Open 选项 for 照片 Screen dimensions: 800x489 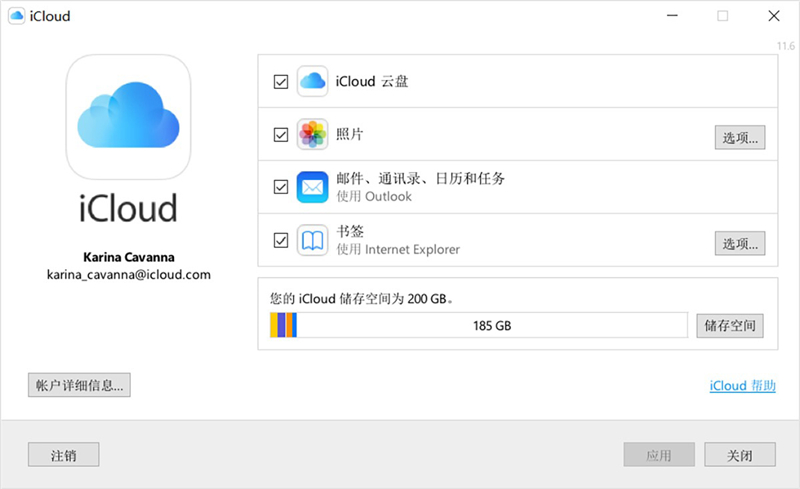(x=740, y=138)
